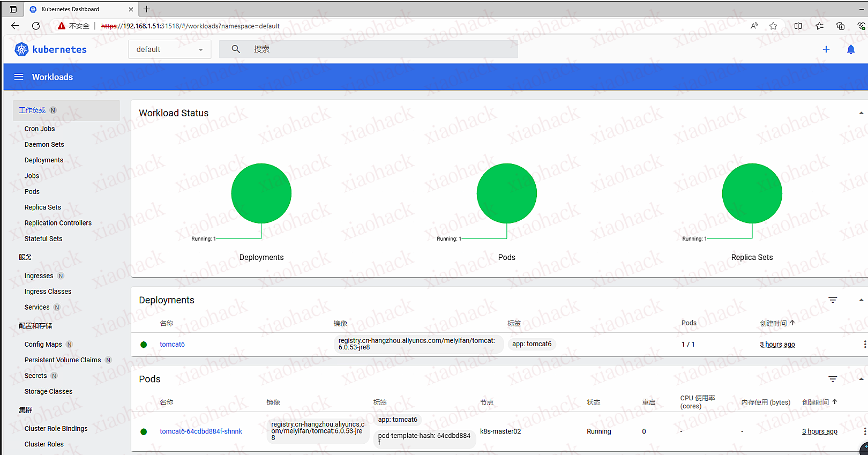
Task: Open actions menu for tomcat6 deployment
Action: [x=864, y=344]
